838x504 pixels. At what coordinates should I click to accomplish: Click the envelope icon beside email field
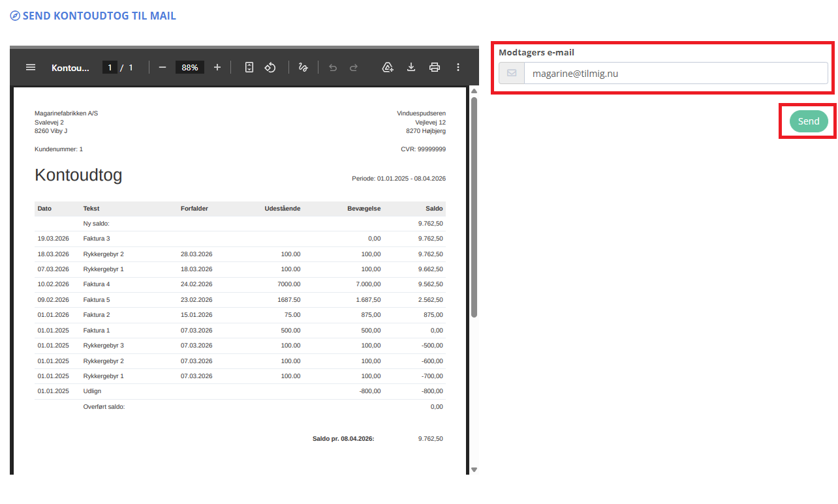512,74
